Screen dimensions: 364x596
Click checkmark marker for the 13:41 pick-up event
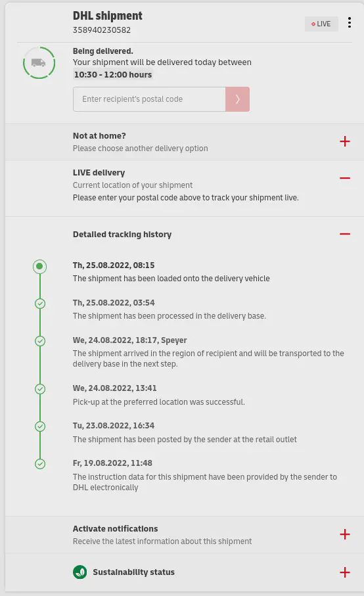tap(40, 389)
